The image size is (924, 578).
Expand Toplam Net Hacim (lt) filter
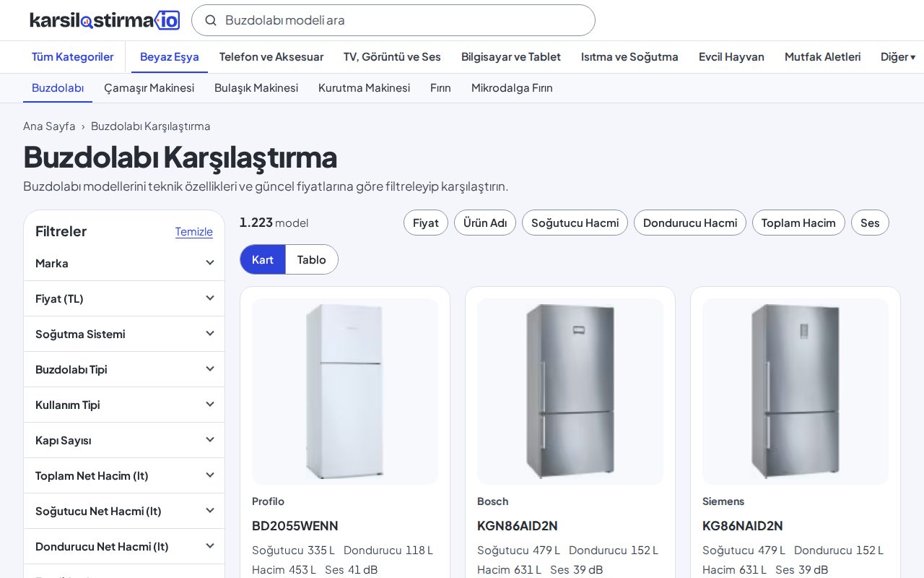pos(124,475)
